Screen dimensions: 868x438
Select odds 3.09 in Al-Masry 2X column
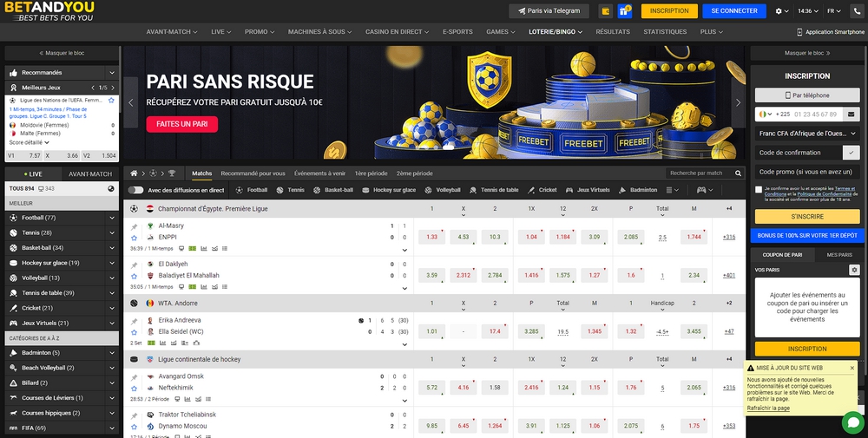[x=595, y=237]
